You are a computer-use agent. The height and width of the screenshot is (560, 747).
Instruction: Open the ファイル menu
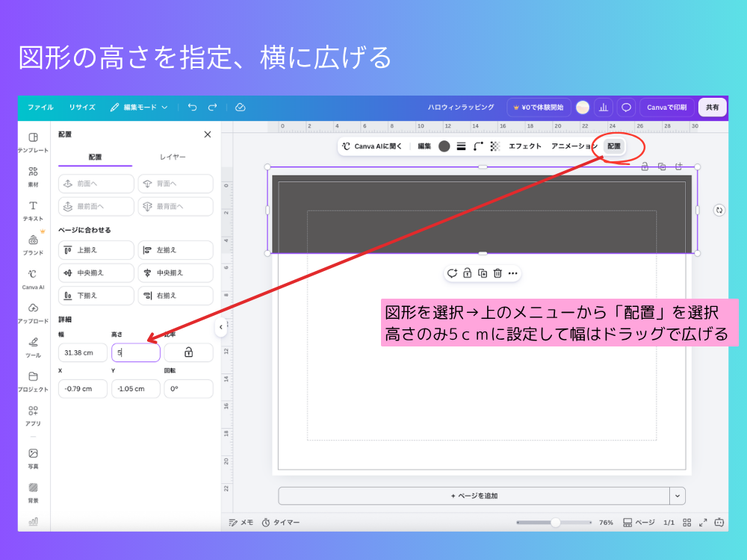point(40,107)
